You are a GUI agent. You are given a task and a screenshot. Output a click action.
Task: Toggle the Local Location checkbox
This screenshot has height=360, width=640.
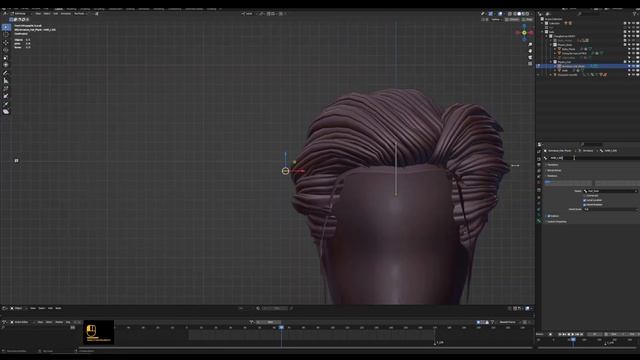(x=584, y=200)
